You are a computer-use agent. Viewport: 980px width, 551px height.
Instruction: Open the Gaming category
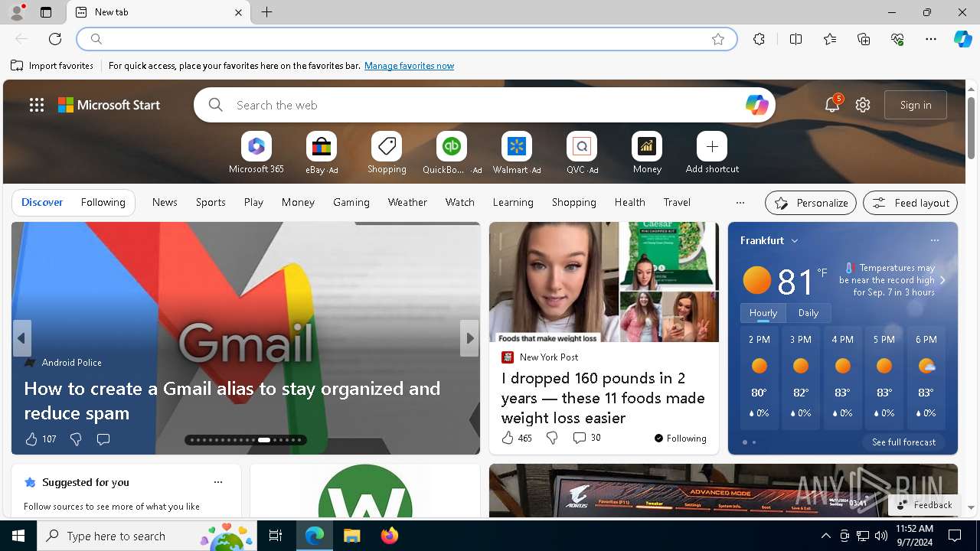pyautogui.click(x=351, y=203)
